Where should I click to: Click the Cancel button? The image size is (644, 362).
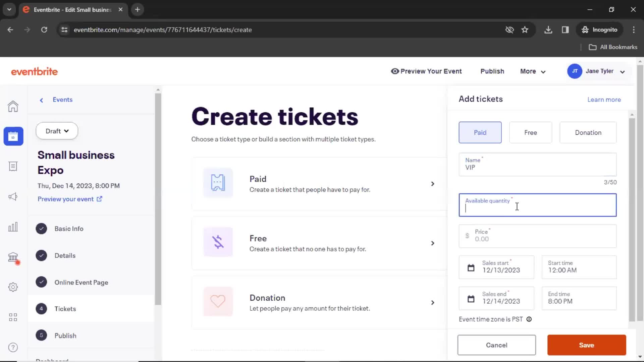click(497, 345)
